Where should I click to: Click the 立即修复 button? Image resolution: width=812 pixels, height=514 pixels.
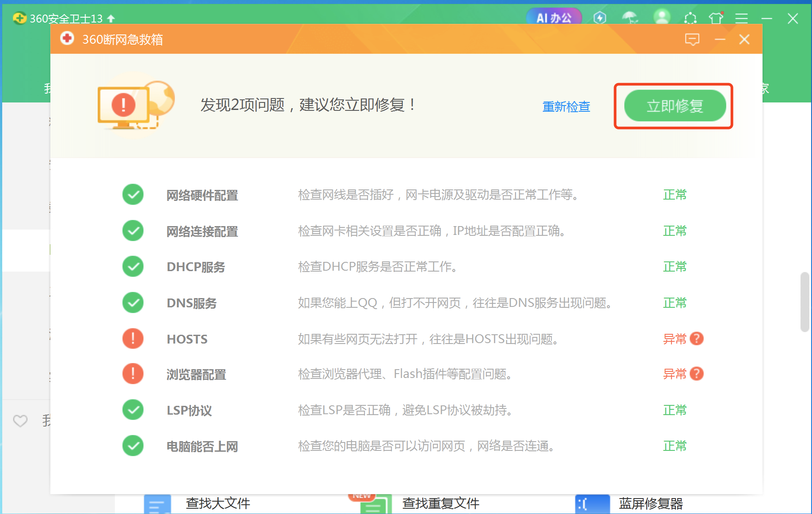coord(675,106)
